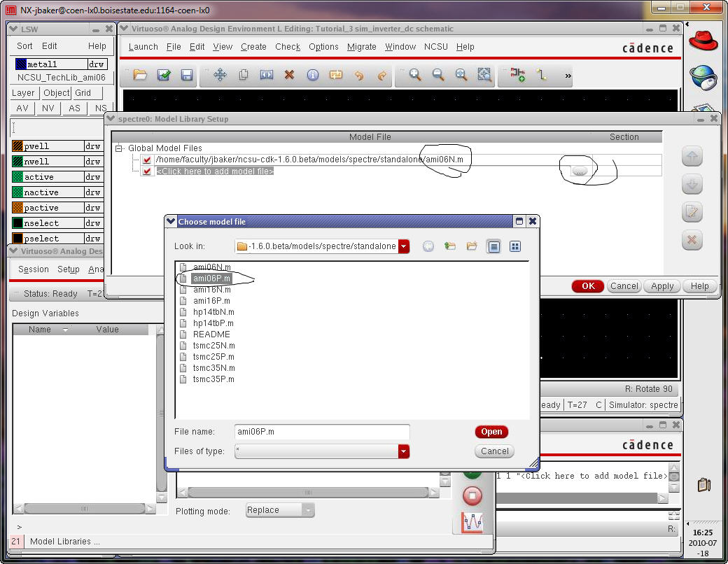
Task: Click the Zoom to Selected area icon
Action: [484, 75]
